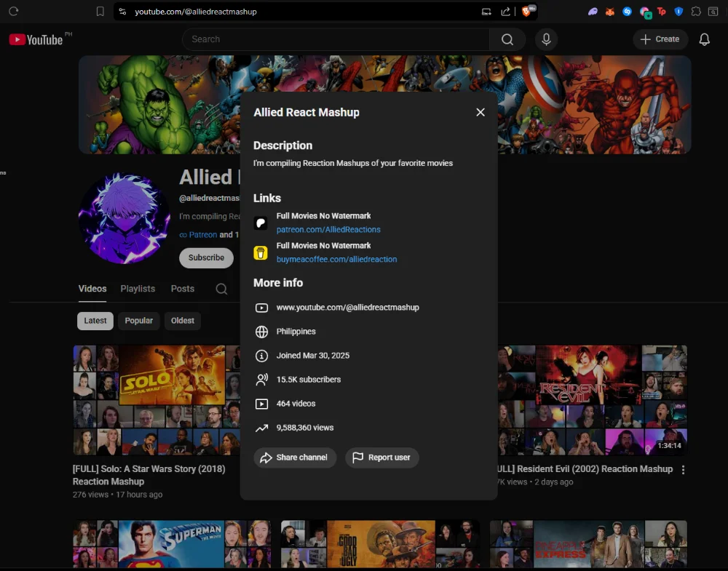Screen dimensions: 728x571
Task: Click the browser reload icon
Action: tap(13, 11)
